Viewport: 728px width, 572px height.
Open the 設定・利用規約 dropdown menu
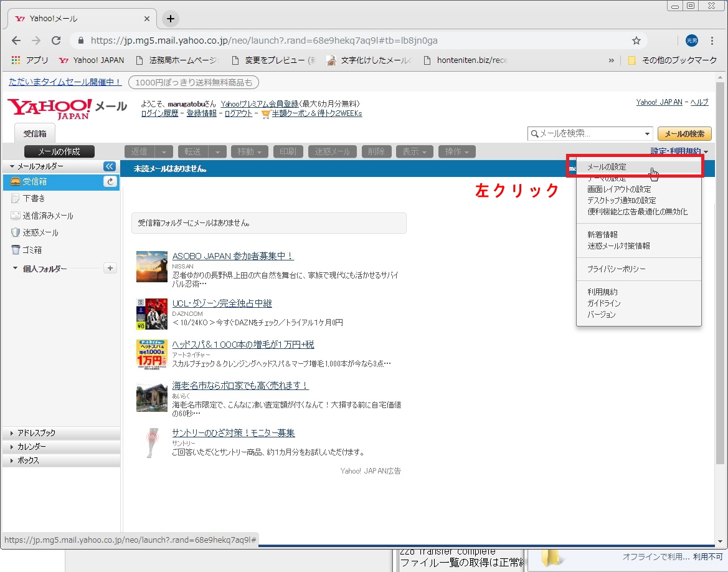pos(679,151)
